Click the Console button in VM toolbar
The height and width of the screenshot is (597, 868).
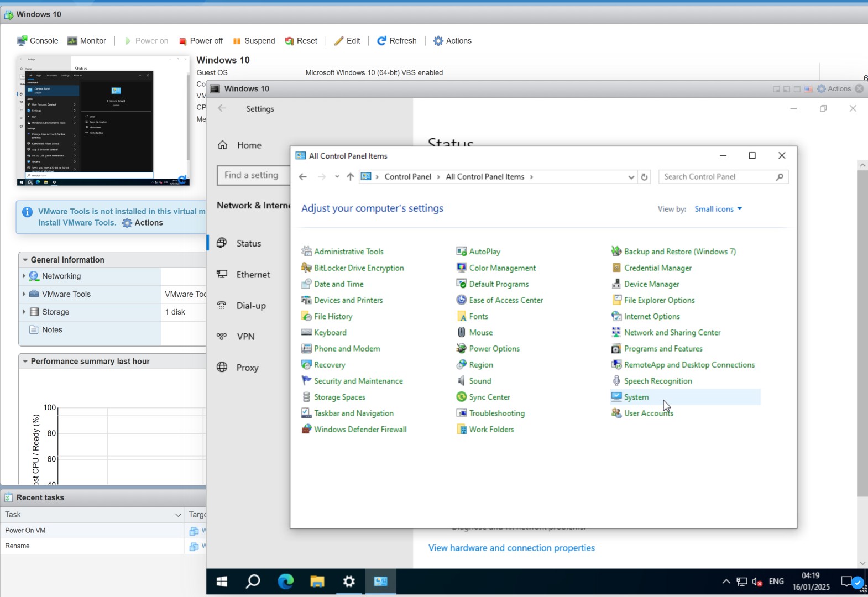point(38,41)
